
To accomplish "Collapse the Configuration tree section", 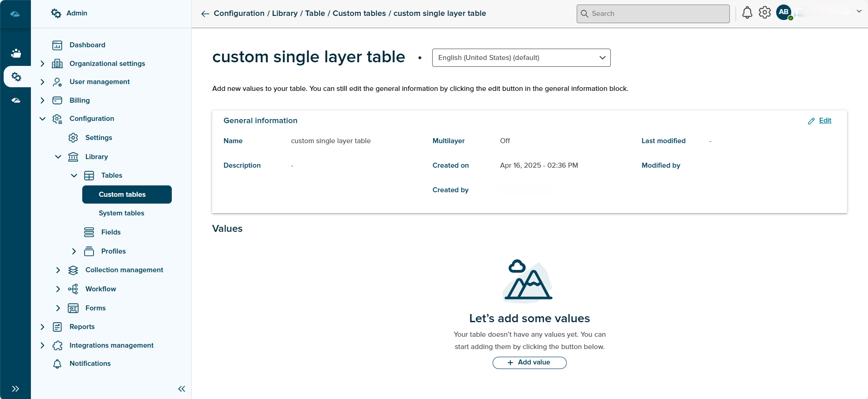I will tap(42, 119).
